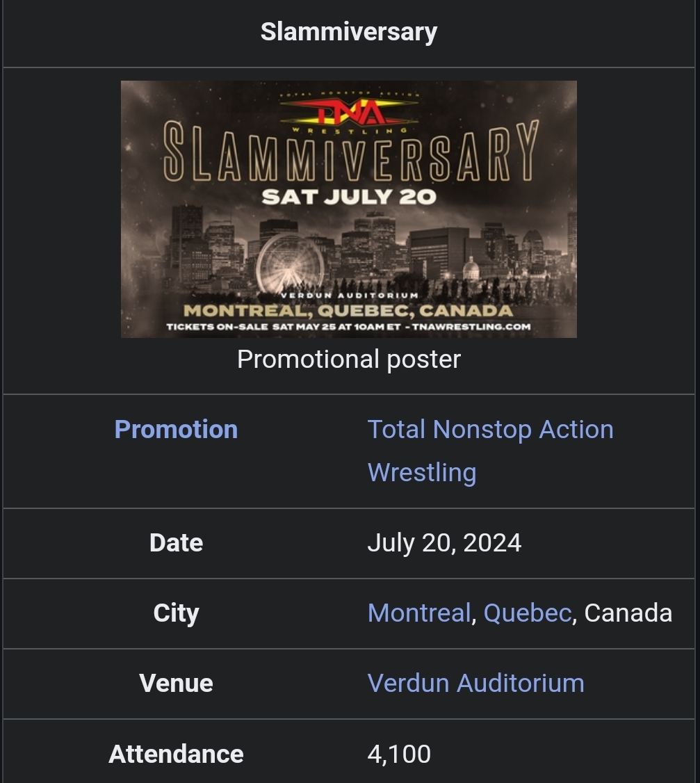Image resolution: width=700 pixels, height=783 pixels.
Task: Click the gold "MONTREAL, QUEBEC, CANADA" poster text
Action: coord(349,310)
